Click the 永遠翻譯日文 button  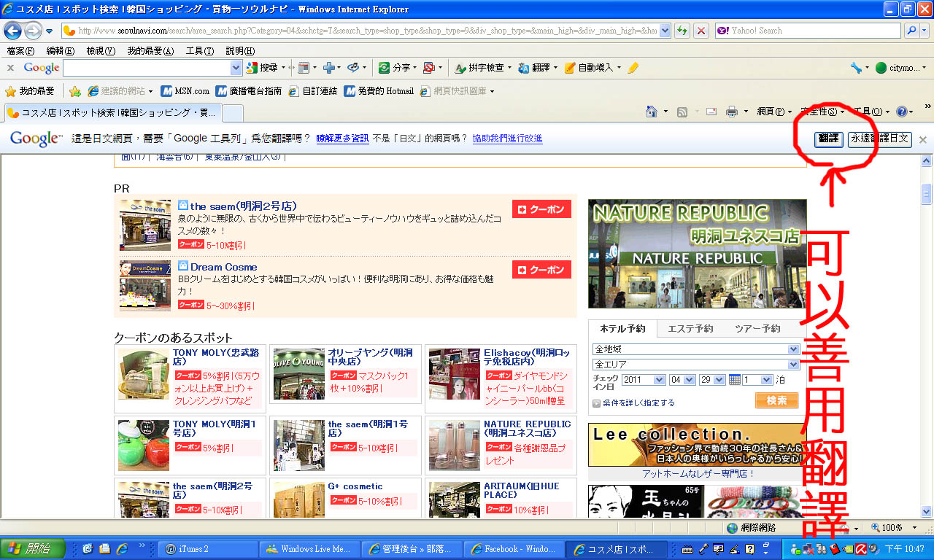[x=880, y=139]
